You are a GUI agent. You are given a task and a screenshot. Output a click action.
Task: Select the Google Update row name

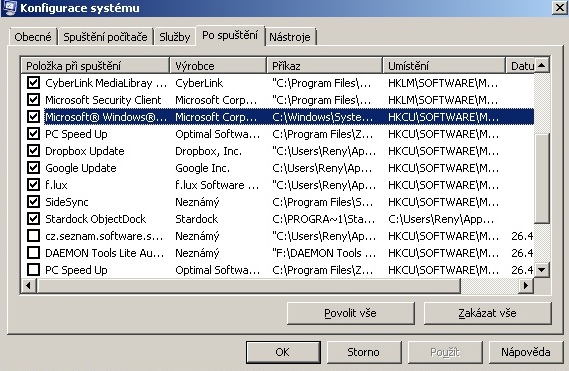point(81,168)
